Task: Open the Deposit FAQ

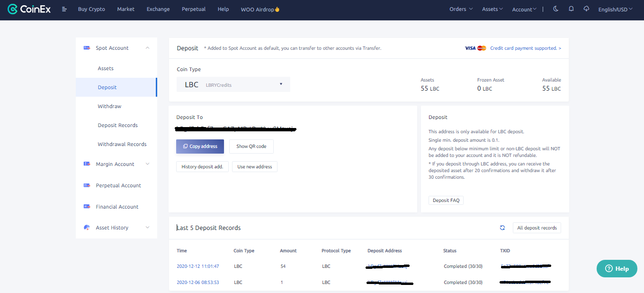Action: coord(446,200)
